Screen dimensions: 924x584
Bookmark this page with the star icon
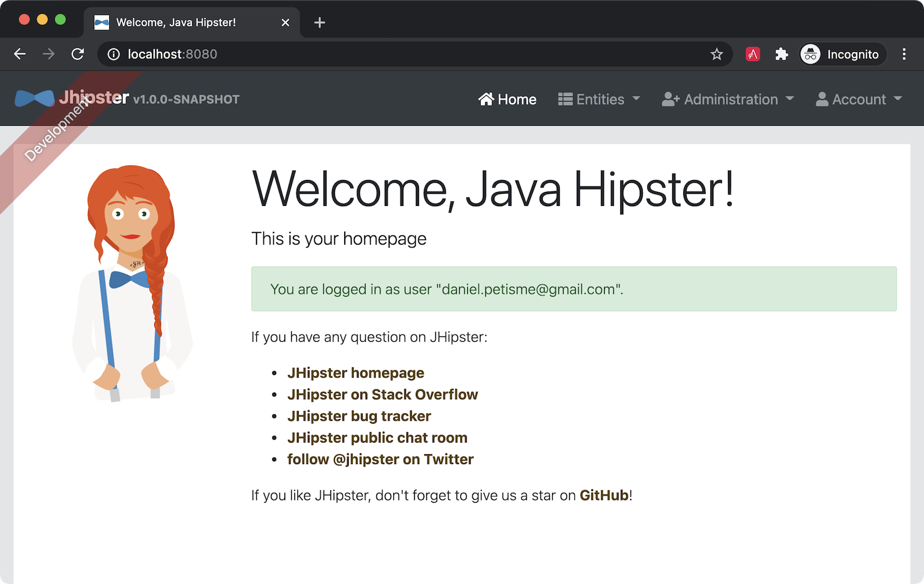coord(717,54)
